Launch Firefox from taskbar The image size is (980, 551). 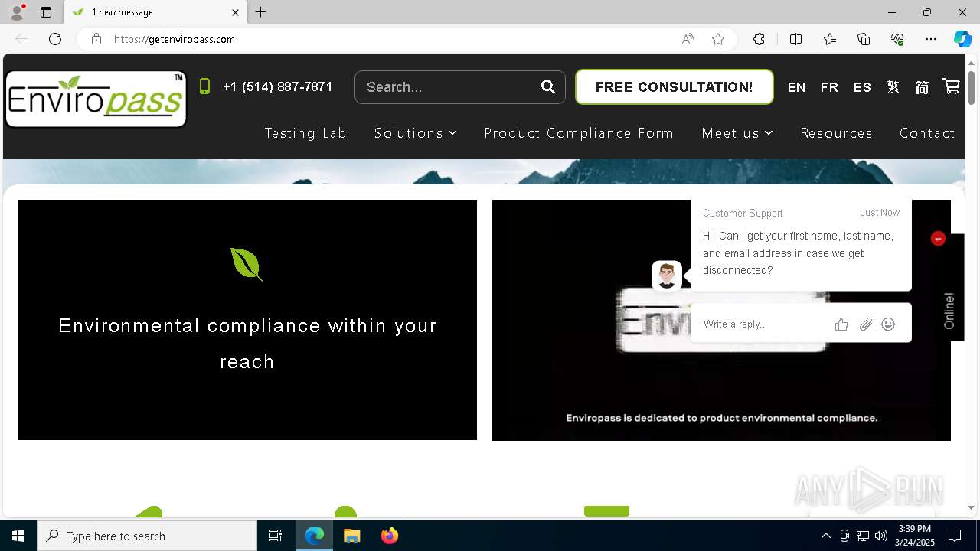[x=390, y=536]
